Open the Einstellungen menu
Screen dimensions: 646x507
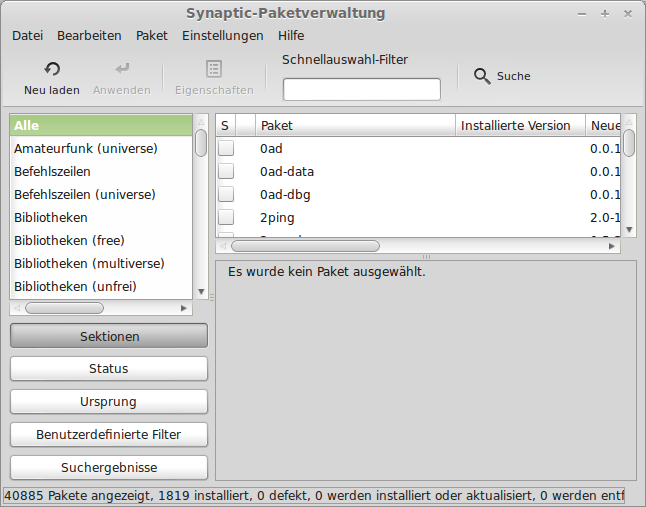(222, 36)
